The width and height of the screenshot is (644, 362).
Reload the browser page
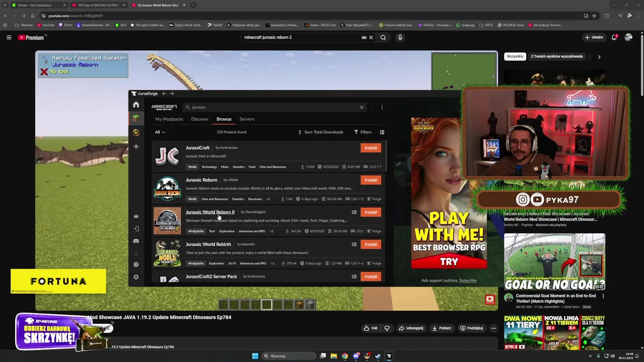coord(23,16)
